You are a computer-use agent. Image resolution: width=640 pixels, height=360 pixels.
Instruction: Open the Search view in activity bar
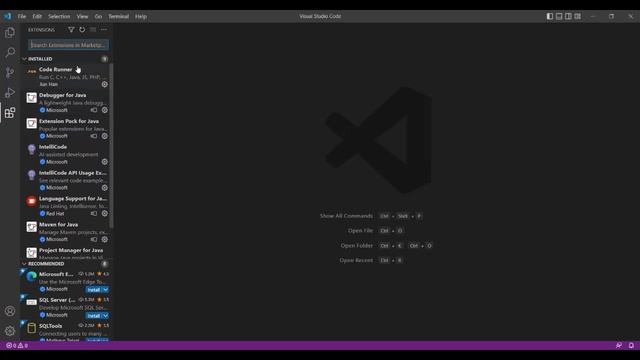tap(10, 52)
